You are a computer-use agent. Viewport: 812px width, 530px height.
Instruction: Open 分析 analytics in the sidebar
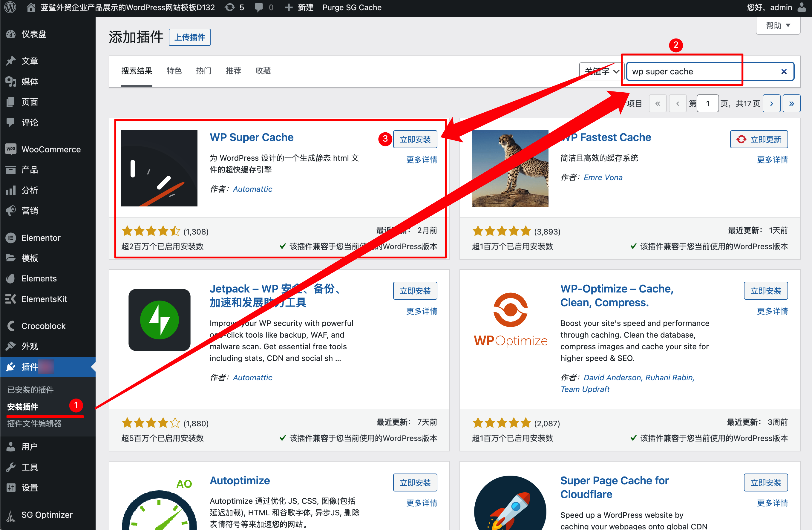point(48,190)
